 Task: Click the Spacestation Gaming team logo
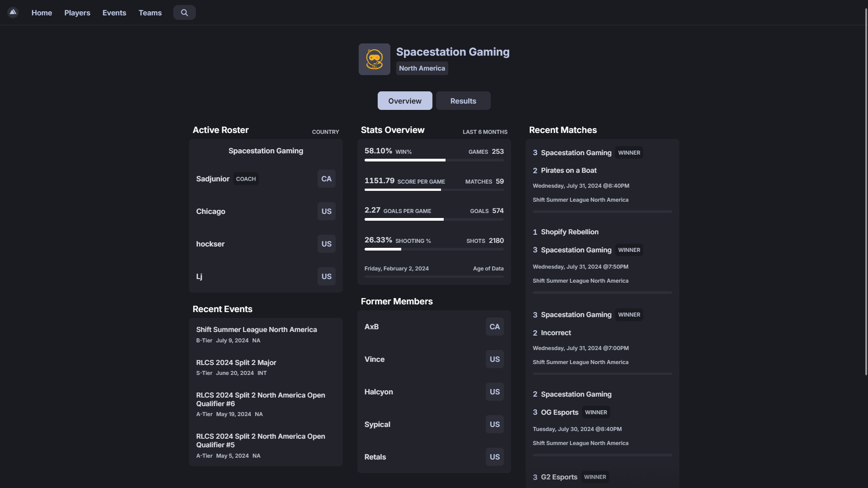(374, 59)
